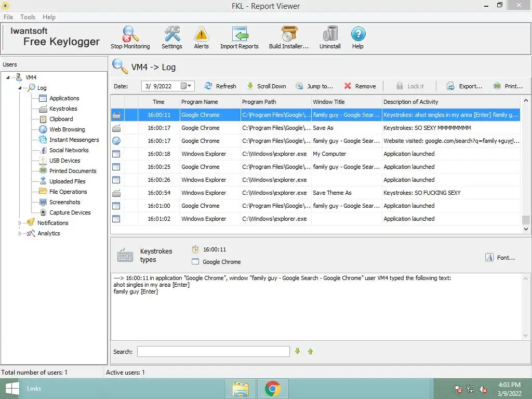532x399 pixels.
Task: Select the 16:00:18 My Computer row
Action: [315, 154]
